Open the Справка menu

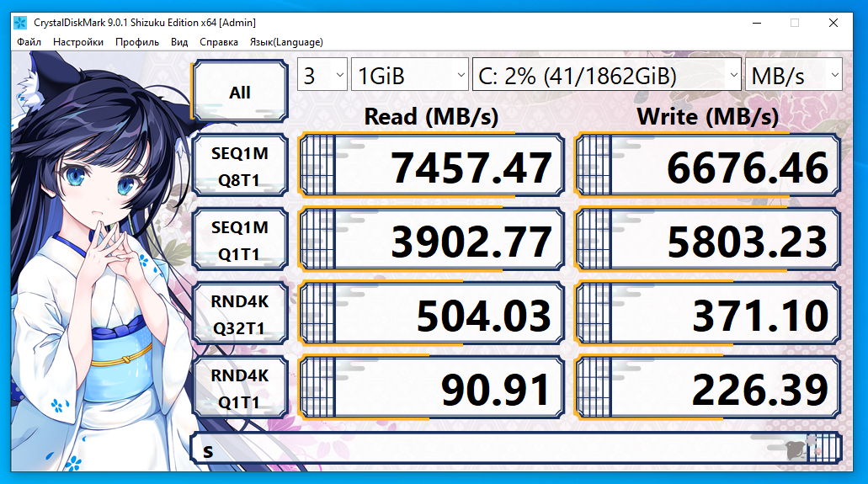(x=219, y=42)
